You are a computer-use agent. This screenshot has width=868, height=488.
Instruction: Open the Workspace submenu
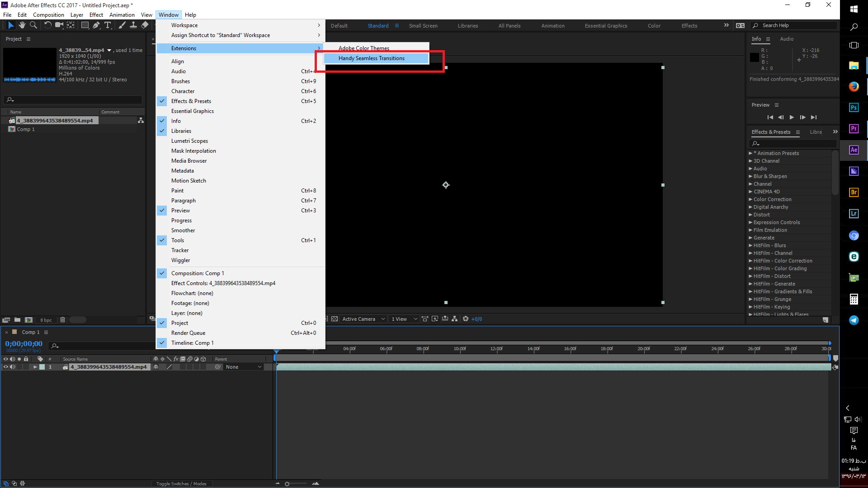coord(241,25)
